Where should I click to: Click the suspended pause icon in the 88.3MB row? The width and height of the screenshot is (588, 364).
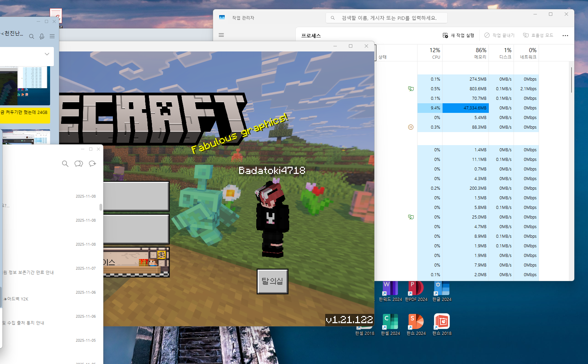click(411, 127)
